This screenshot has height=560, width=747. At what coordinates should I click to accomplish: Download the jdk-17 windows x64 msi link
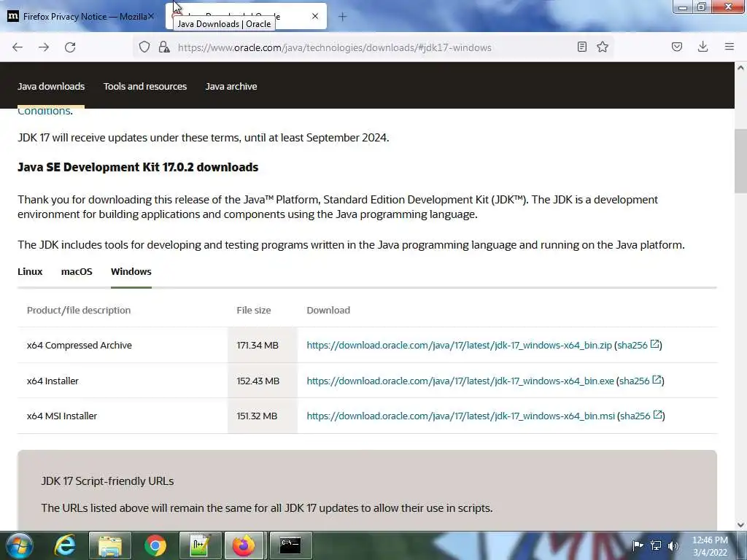pyautogui.click(x=461, y=416)
